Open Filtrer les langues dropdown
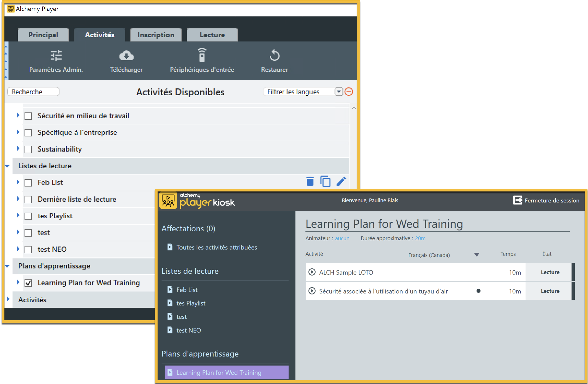 click(339, 92)
